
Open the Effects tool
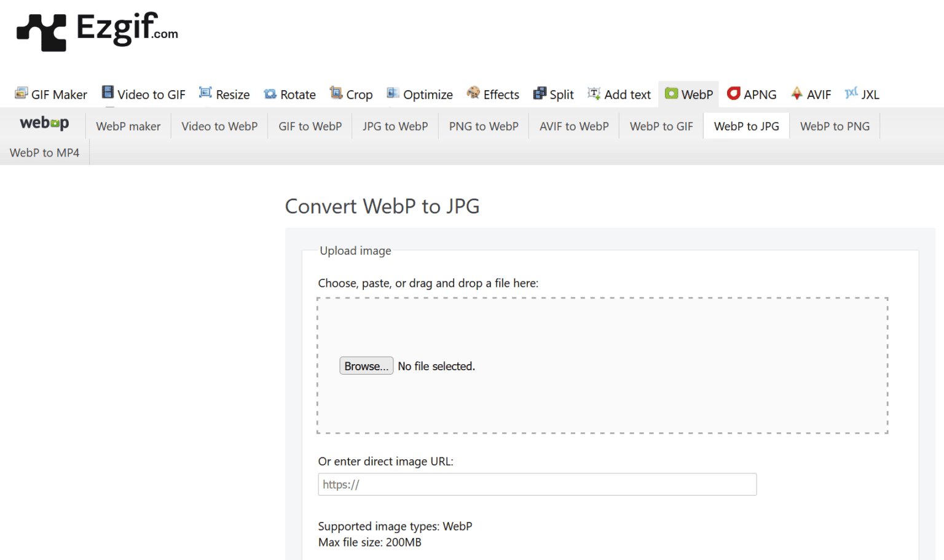coord(492,94)
